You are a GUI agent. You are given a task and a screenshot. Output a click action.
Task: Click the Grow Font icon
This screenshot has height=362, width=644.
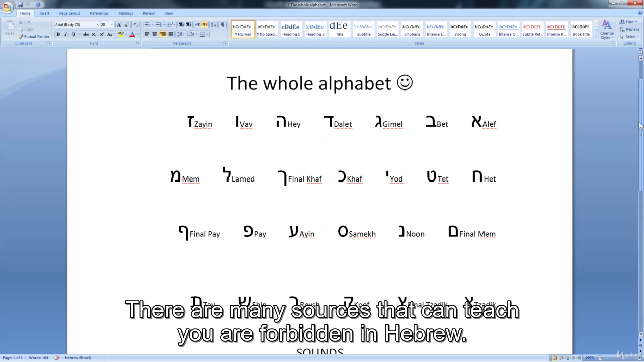point(119,25)
